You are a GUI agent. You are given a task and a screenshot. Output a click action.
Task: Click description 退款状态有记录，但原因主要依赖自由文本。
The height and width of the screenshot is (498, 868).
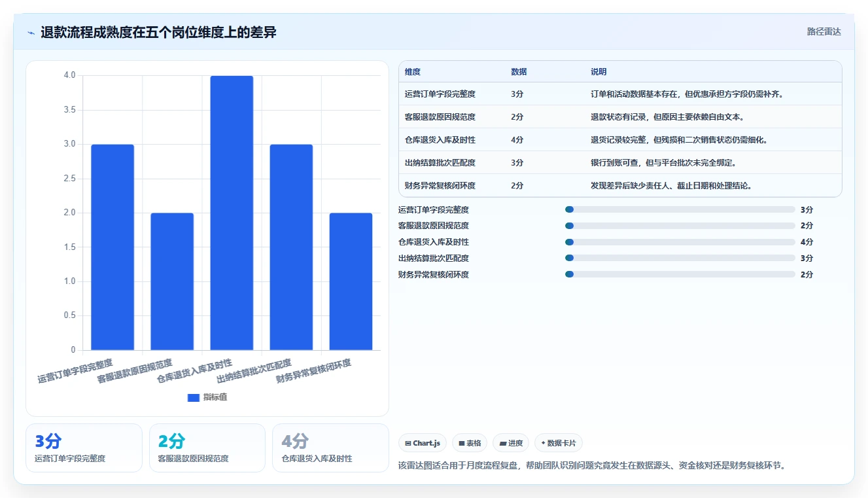point(667,117)
